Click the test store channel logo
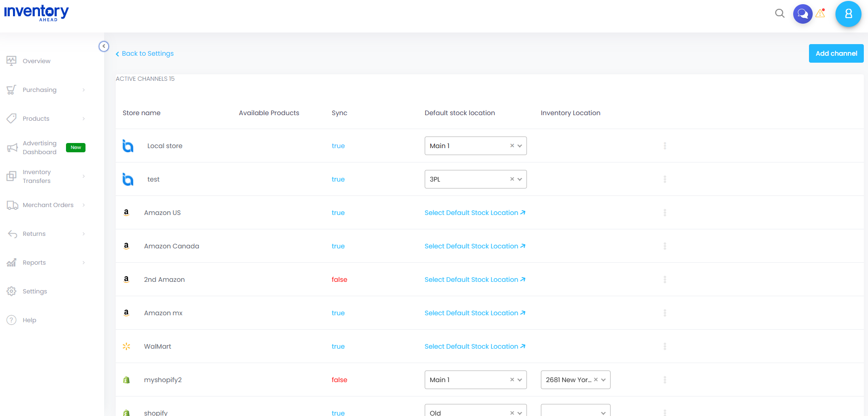868x416 pixels. [128, 179]
